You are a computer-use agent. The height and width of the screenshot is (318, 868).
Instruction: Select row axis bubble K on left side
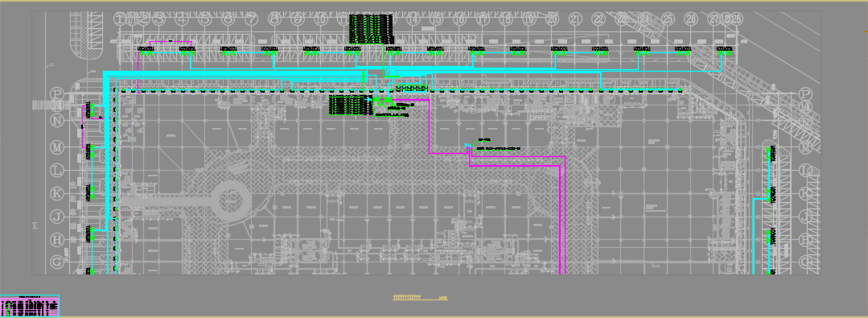point(57,193)
